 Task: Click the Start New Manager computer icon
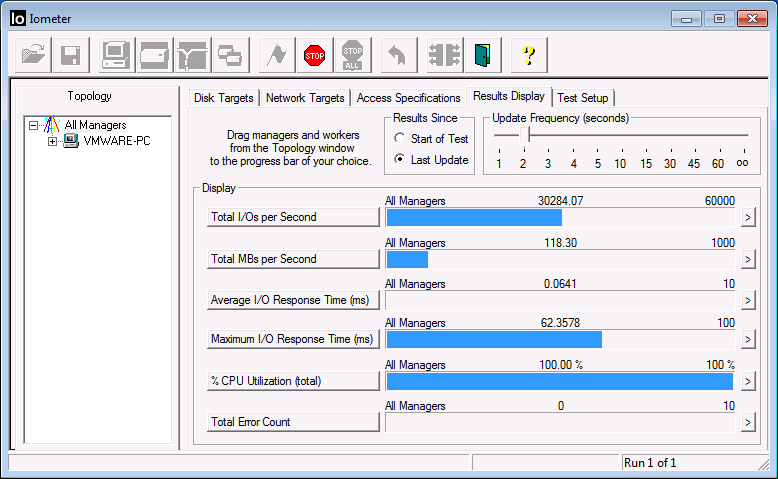(116, 55)
